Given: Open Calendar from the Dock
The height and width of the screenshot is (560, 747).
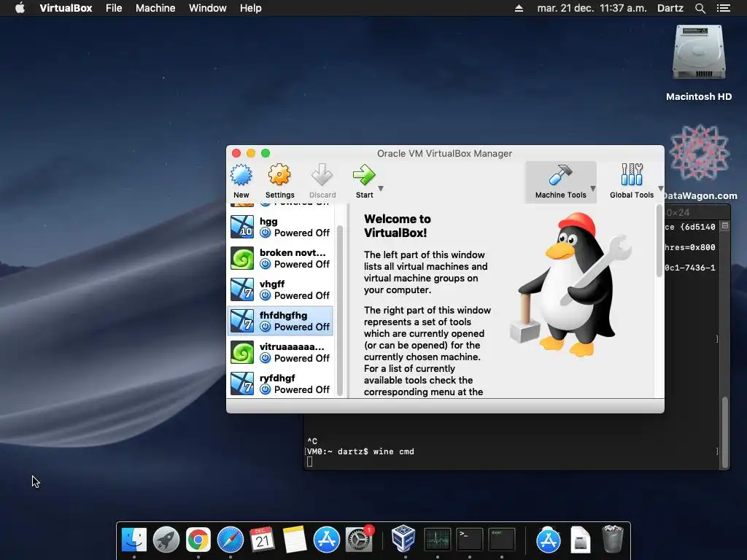Looking at the screenshot, I should pyautogui.click(x=262, y=540).
